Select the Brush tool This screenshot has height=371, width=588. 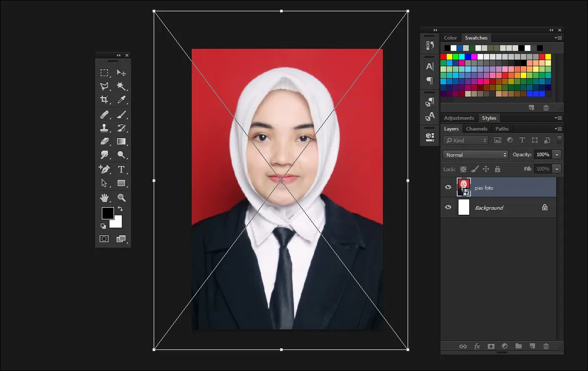point(121,114)
